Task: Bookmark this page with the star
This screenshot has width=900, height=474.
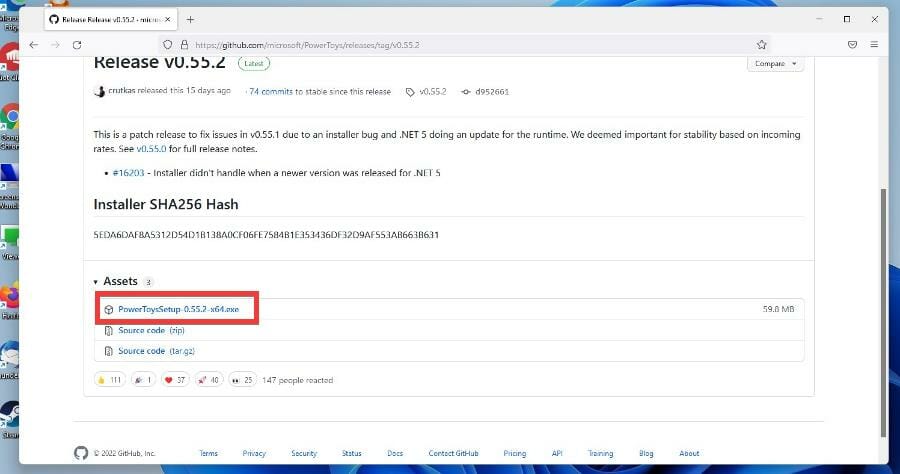Action: [x=762, y=45]
